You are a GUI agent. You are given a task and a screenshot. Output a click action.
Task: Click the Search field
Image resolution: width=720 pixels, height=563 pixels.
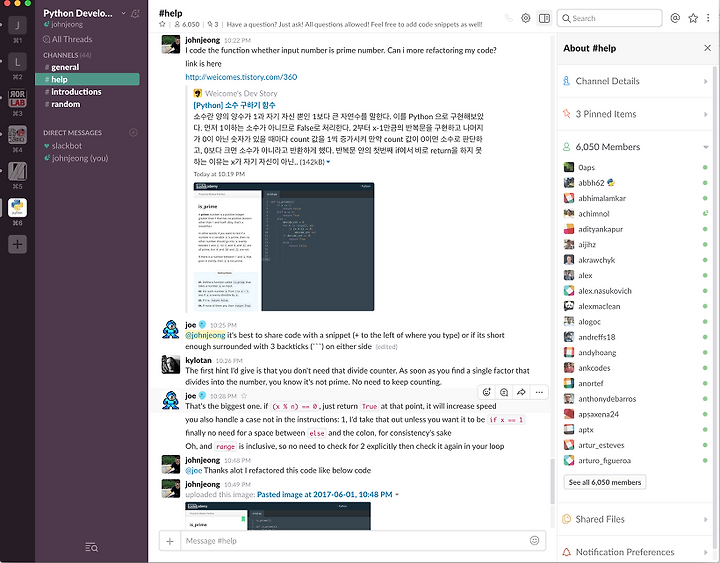coord(610,18)
